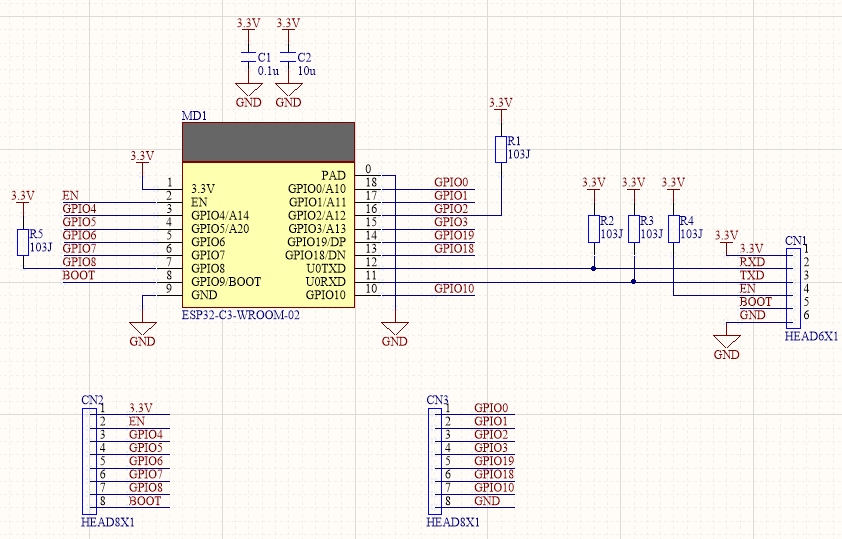Click the GND symbol below capacitor C1
842x539 pixels.
[x=249, y=95]
